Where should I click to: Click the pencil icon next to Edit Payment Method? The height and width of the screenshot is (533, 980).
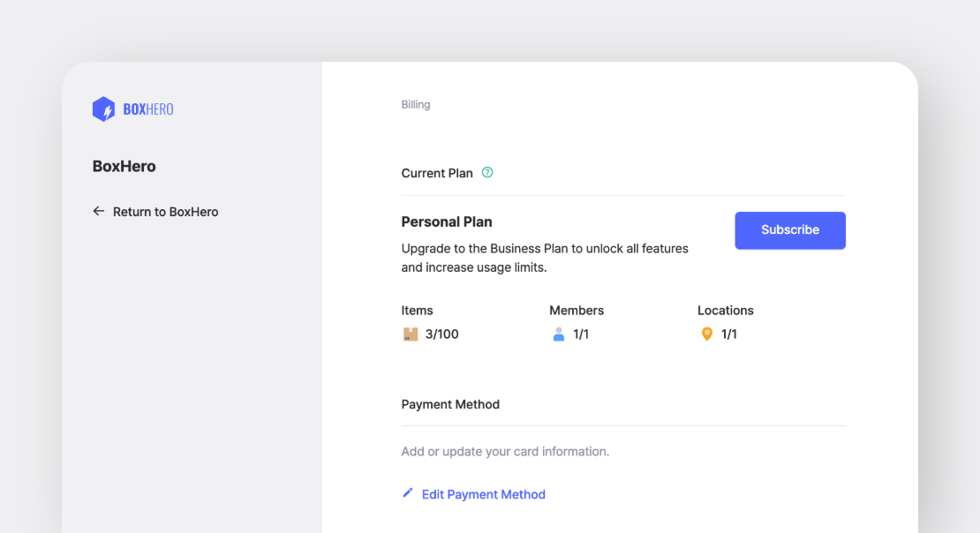(407, 493)
